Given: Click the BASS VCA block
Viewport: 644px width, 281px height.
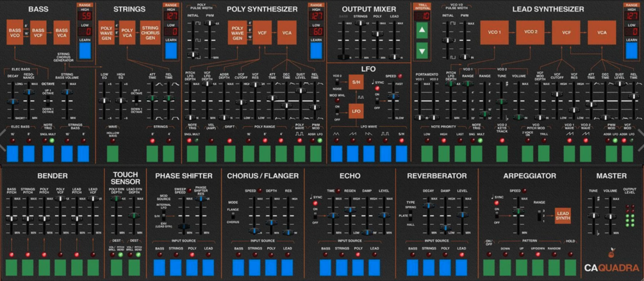Looking at the screenshot, I should pyautogui.click(x=62, y=33).
